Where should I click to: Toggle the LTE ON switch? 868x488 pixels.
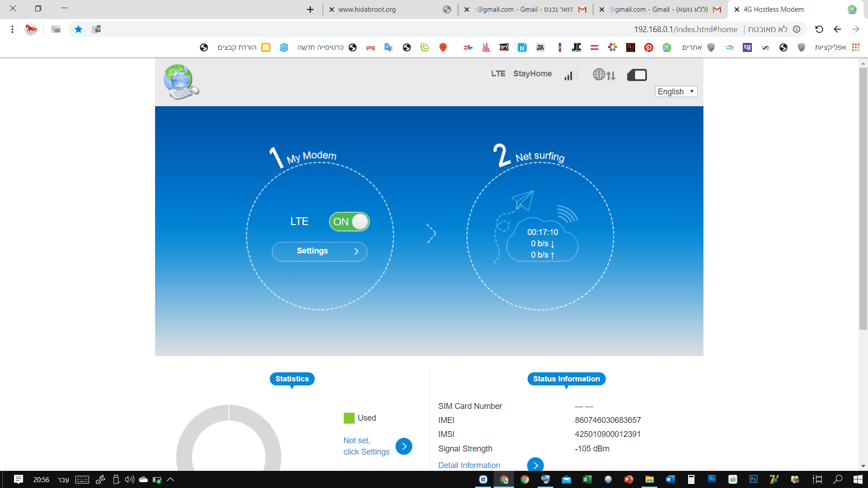pyautogui.click(x=349, y=222)
